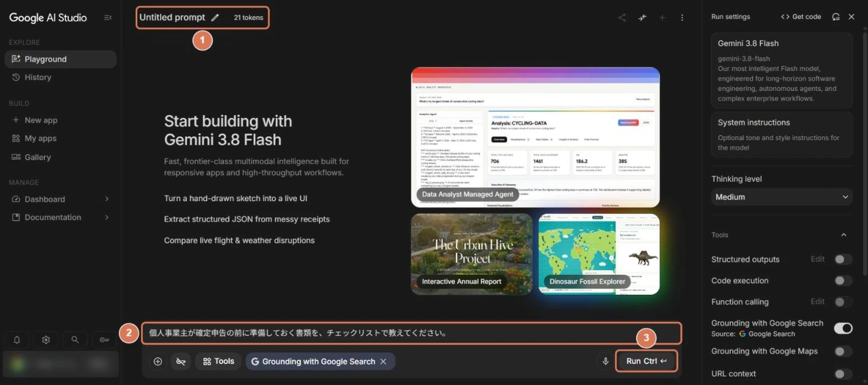Open The Urban Hive Project thumbnail
868x385 pixels.
click(x=472, y=254)
